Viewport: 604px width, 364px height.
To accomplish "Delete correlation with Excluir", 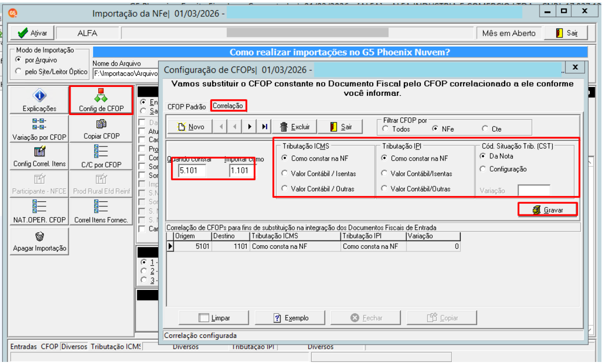I will coord(295,127).
